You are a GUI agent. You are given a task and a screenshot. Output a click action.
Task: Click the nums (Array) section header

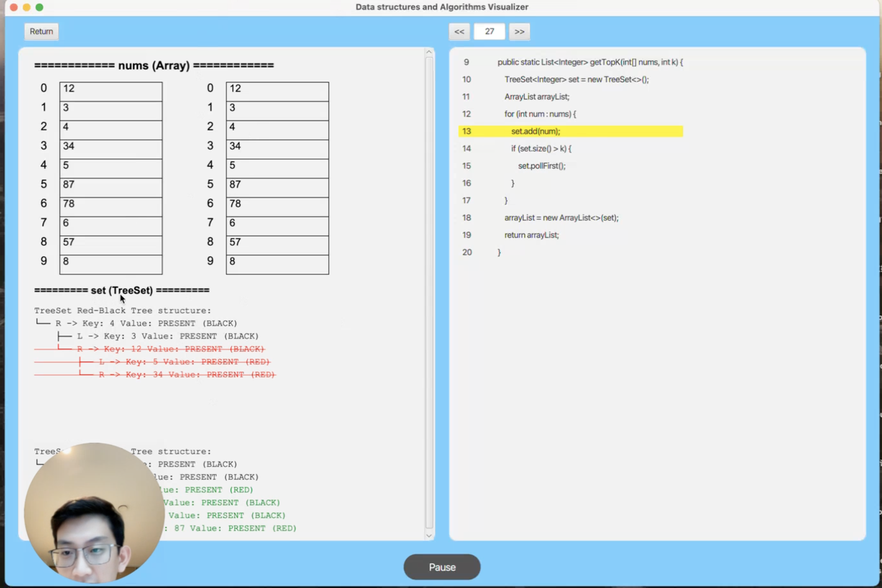(153, 65)
